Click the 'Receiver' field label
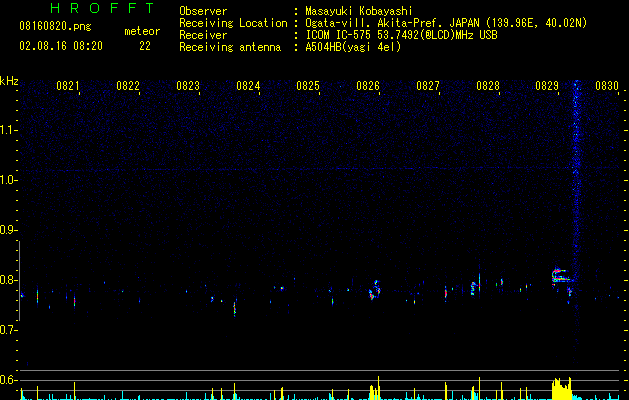 click(203, 35)
